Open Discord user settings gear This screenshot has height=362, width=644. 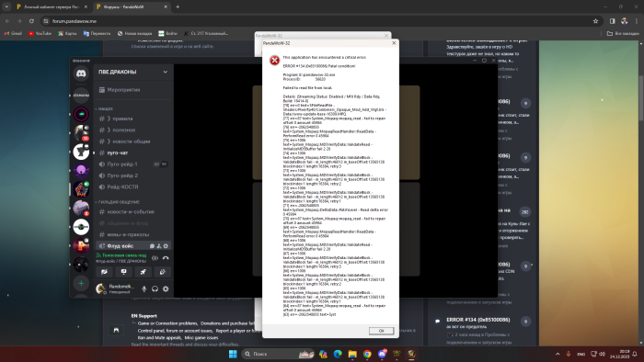click(x=166, y=289)
